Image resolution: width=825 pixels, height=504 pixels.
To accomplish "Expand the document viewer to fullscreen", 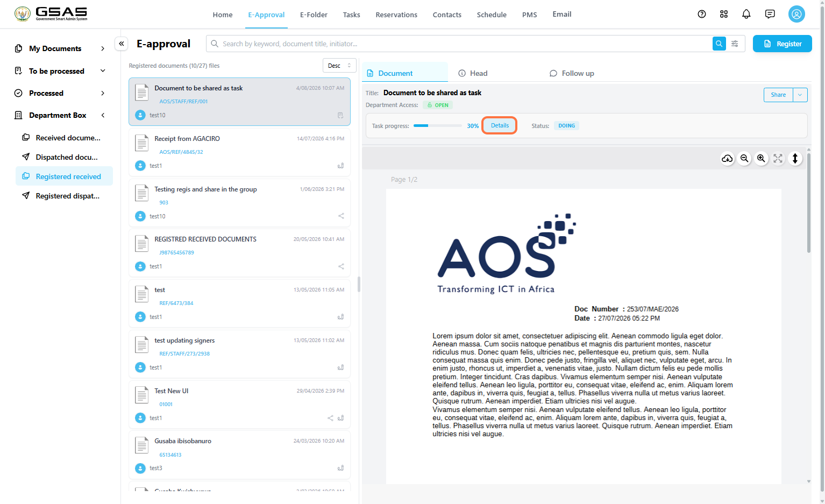I will [x=778, y=159].
